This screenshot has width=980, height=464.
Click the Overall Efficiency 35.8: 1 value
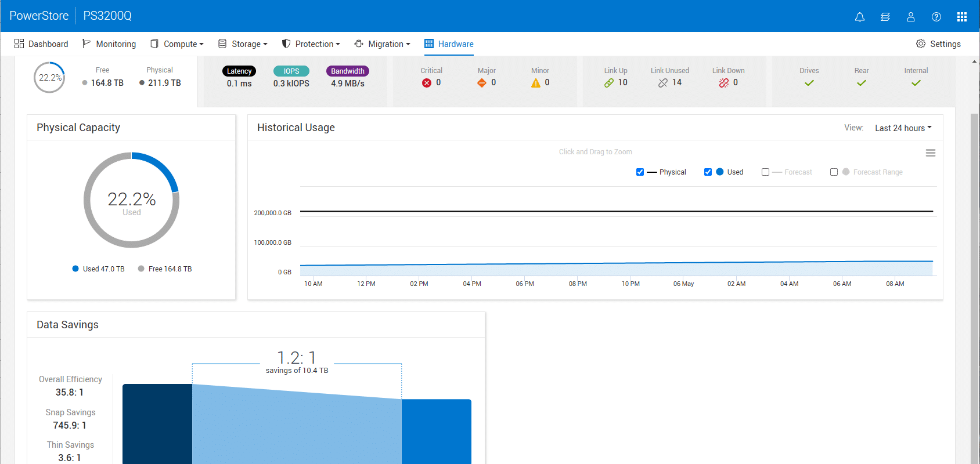(x=70, y=393)
